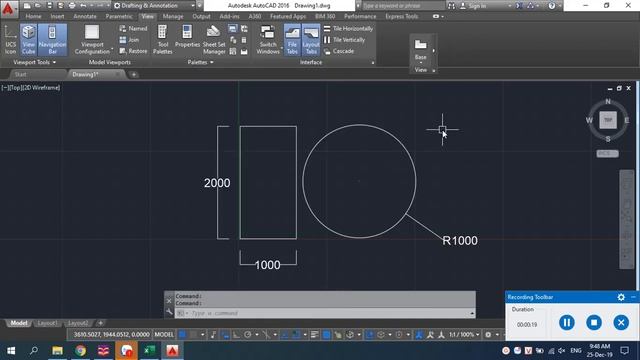
Task: Pause recording in the Recording Toolbar
Action: pyautogui.click(x=567, y=322)
